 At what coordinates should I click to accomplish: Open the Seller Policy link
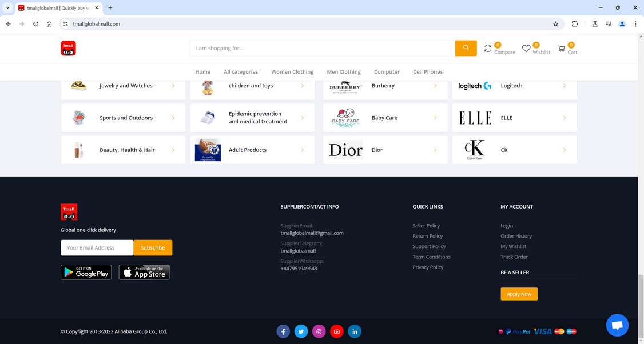pyautogui.click(x=426, y=226)
